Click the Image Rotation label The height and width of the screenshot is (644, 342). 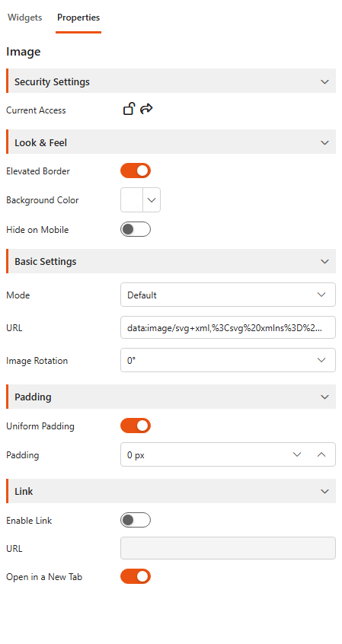point(37,361)
